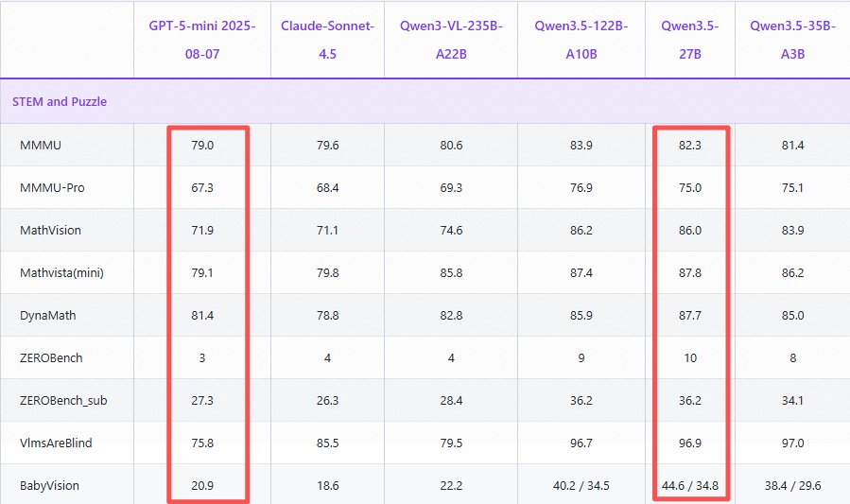Click GPT-5-mini ZEROBench score 3
The image size is (850, 504).
pos(202,357)
